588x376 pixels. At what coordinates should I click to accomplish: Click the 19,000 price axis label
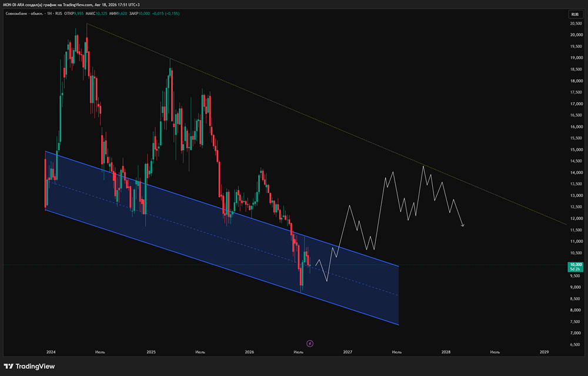(x=576, y=58)
